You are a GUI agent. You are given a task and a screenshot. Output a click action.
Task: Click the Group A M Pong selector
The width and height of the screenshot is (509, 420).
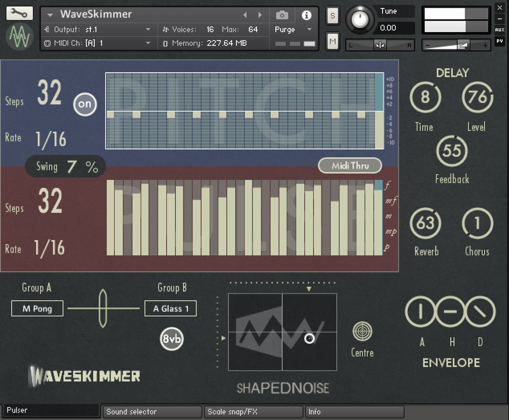[37, 308]
